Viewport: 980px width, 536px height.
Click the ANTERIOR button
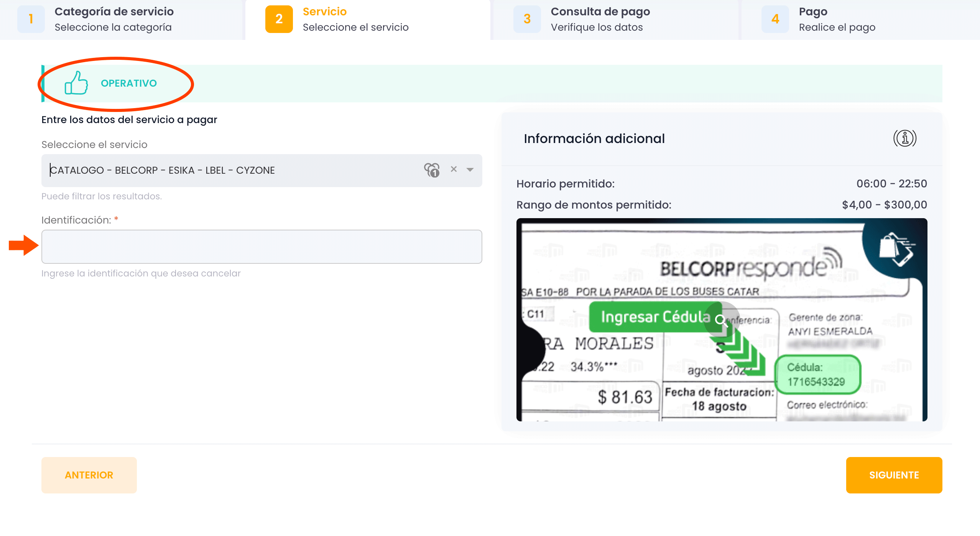point(89,475)
